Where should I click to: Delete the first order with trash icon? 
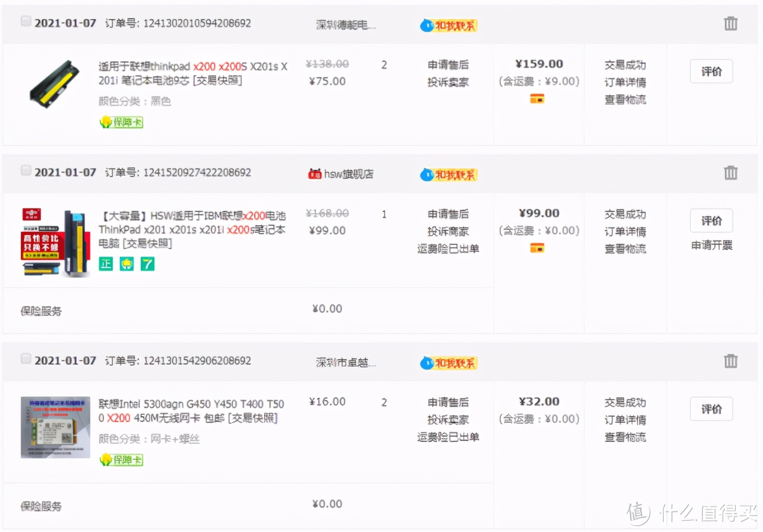click(730, 24)
